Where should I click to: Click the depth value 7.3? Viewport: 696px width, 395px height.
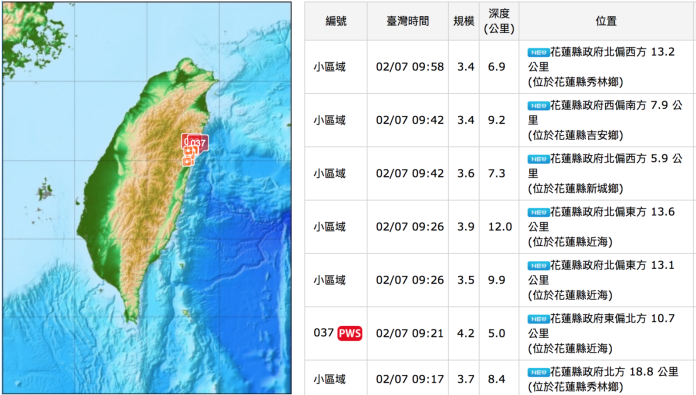(x=497, y=174)
